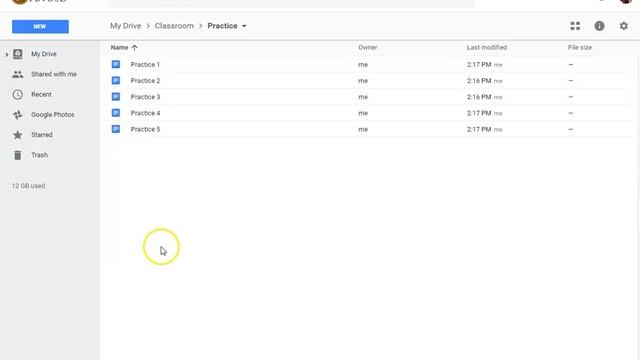This screenshot has width=640, height=360.
Task: Click the Shared with me people icon
Action: coord(18,74)
